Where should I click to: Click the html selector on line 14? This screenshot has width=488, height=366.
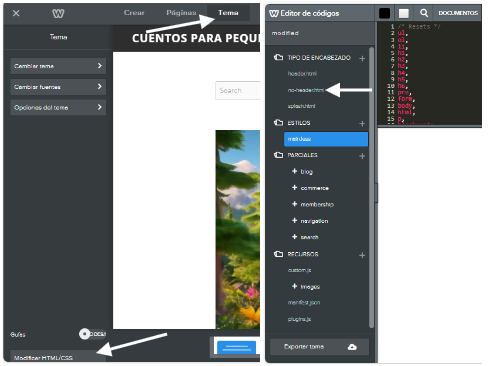click(406, 112)
